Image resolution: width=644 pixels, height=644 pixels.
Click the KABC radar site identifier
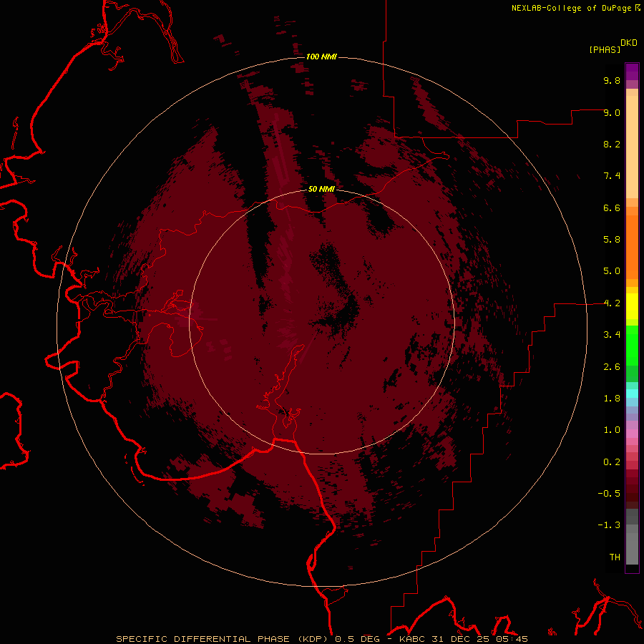(413, 639)
